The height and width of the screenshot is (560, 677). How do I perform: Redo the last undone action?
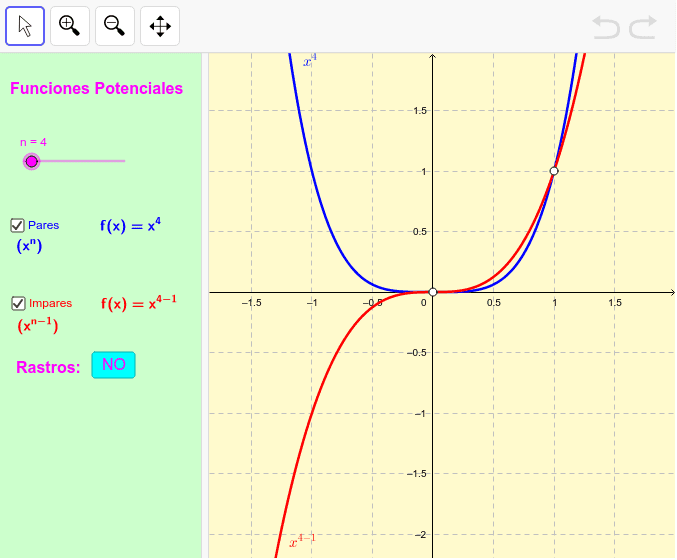click(643, 27)
